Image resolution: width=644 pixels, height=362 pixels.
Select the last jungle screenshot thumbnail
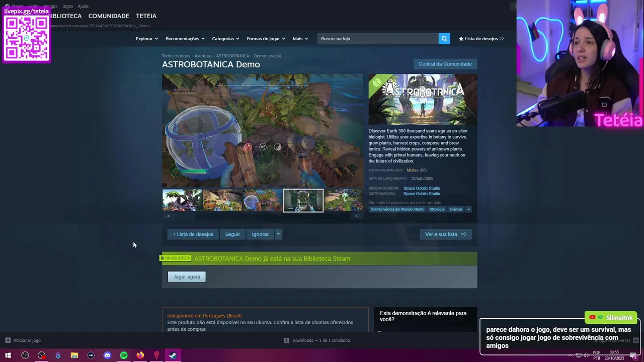pyautogui.click(x=344, y=200)
